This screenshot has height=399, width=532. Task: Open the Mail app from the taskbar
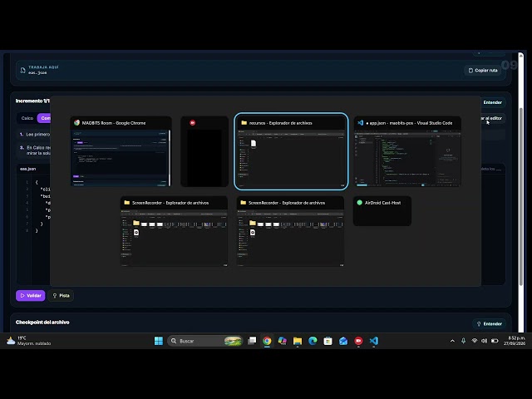click(343, 341)
